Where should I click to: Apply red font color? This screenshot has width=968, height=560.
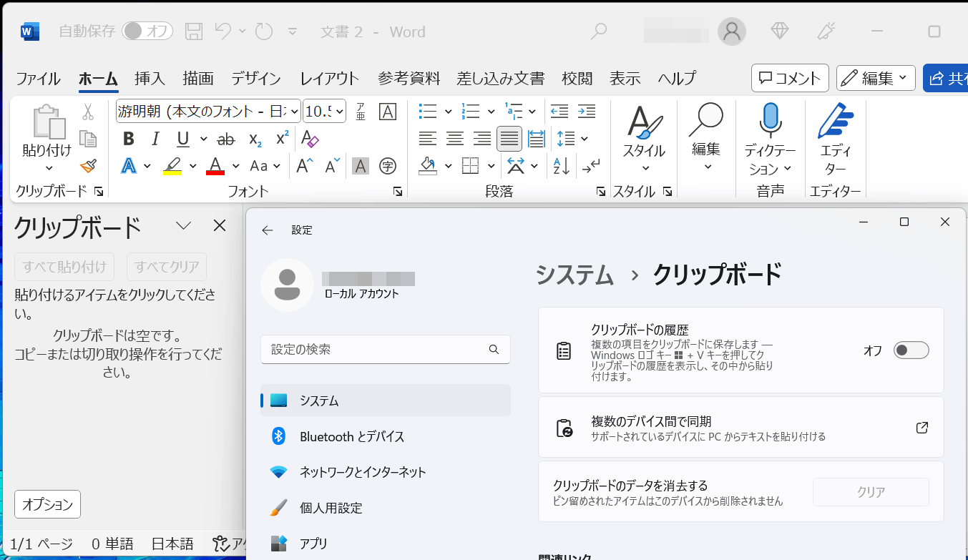(x=215, y=166)
